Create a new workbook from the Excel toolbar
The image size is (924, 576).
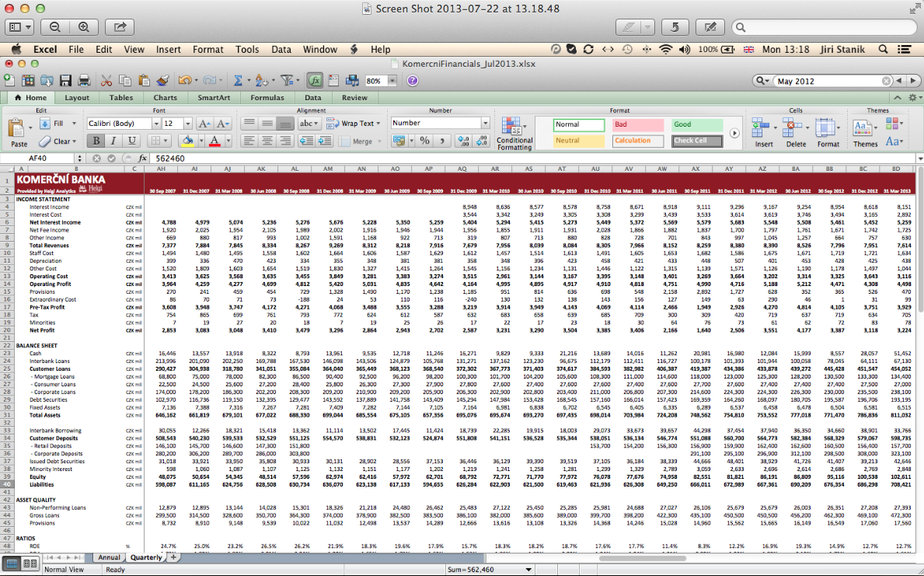point(9,81)
